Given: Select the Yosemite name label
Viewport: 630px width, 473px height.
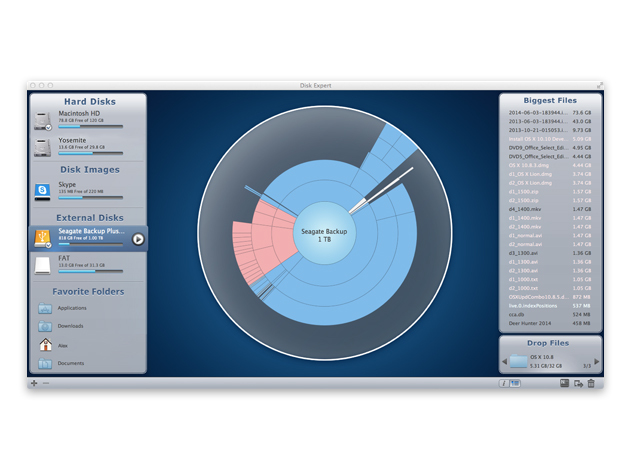Looking at the screenshot, I should coord(72,140).
